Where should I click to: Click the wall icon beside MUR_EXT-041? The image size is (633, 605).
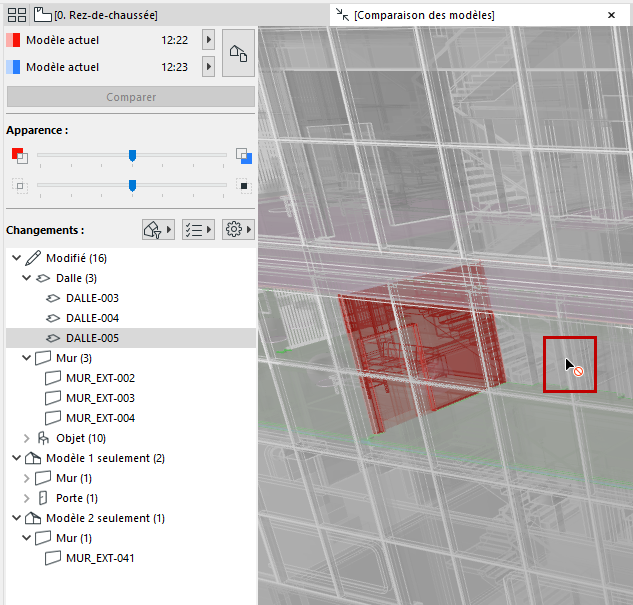(53, 558)
